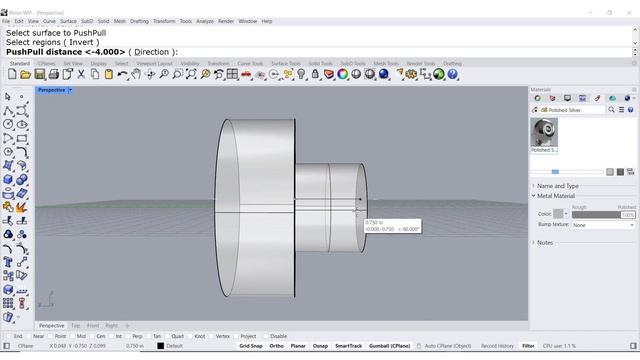The height and width of the screenshot is (360, 640).
Task: Click the Invert command option
Action: pyautogui.click(x=81, y=42)
